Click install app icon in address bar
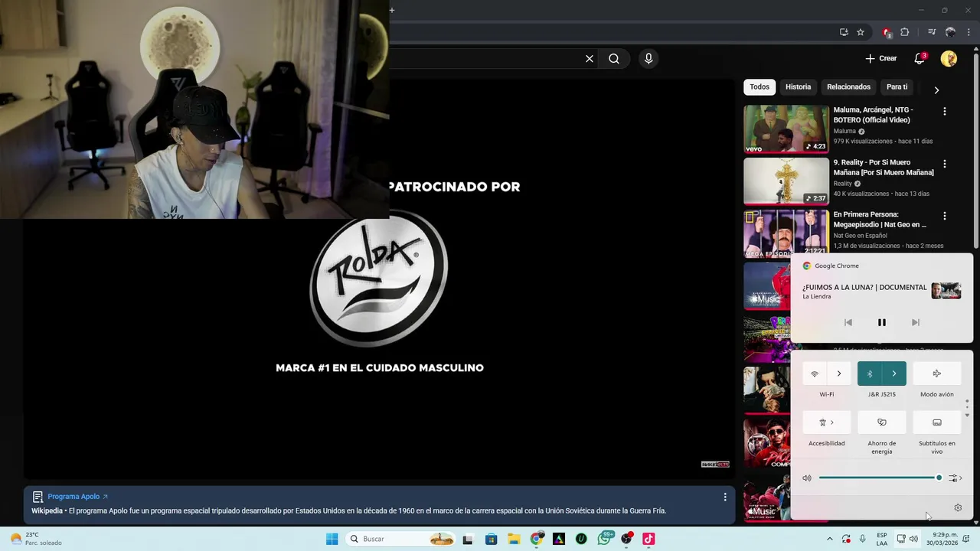 point(844,32)
